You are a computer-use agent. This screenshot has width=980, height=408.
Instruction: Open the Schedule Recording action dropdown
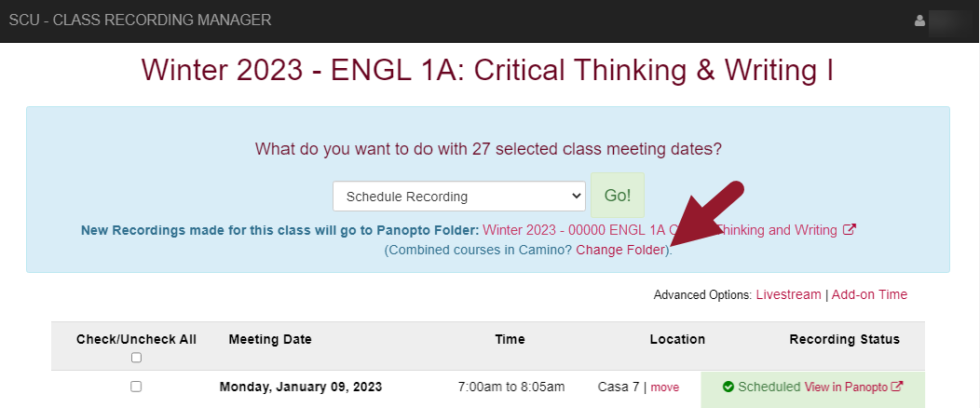(459, 197)
